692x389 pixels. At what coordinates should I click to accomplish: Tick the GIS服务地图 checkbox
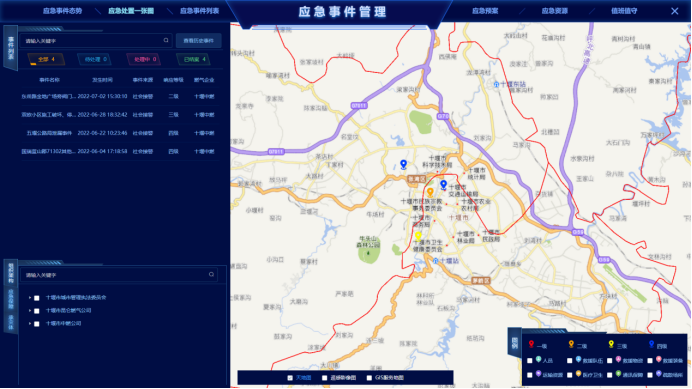pos(369,378)
